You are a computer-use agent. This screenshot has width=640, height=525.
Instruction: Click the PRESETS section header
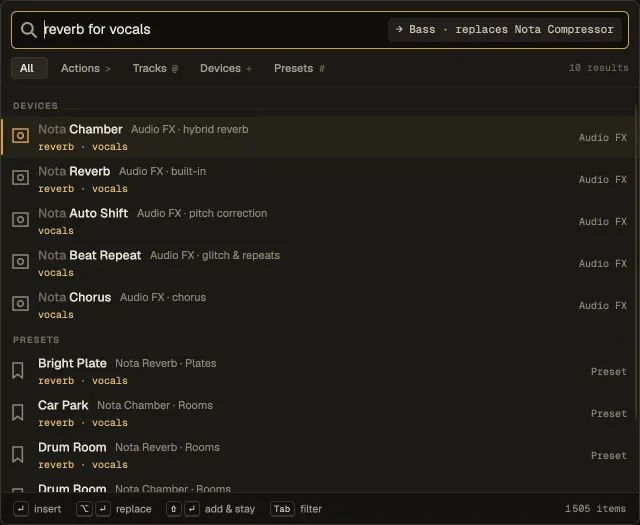[x=36, y=340]
